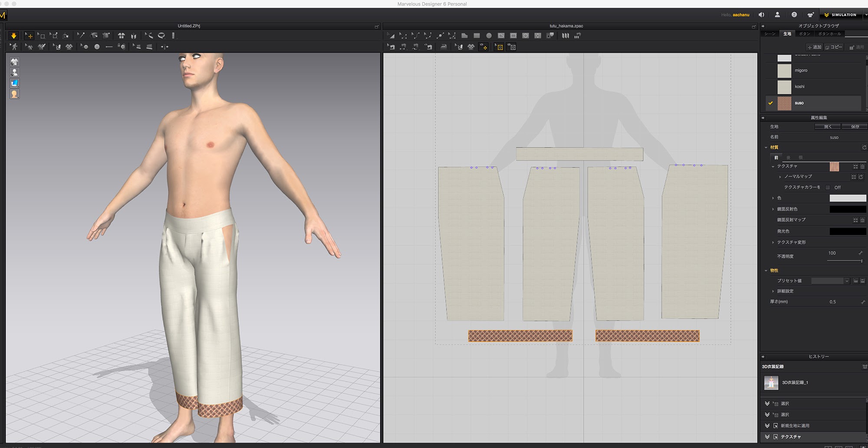Expand the ノーマルマップ section

point(780,177)
